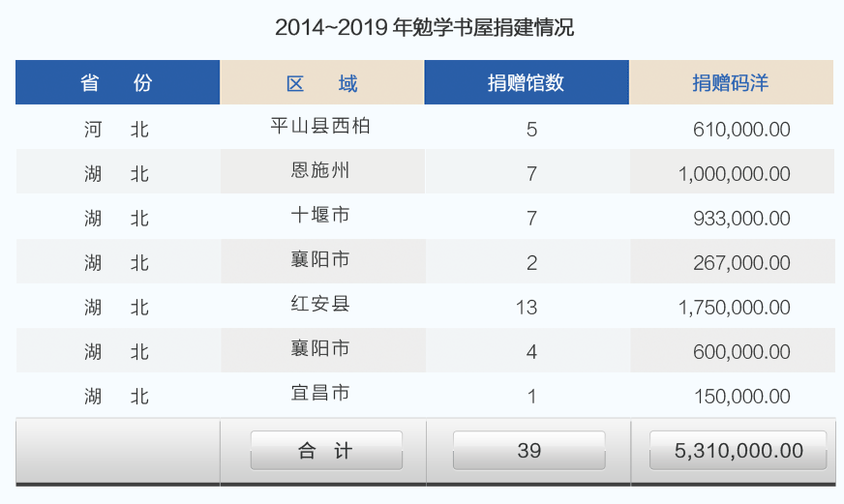Click the amount 600,000.00
844x504 pixels.
tap(741, 352)
